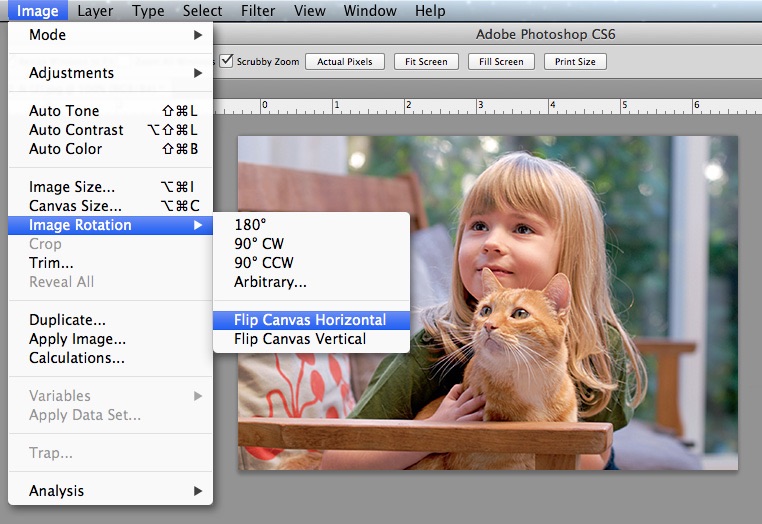Rotate canvas 90° CW
762x524 pixels.
(259, 244)
